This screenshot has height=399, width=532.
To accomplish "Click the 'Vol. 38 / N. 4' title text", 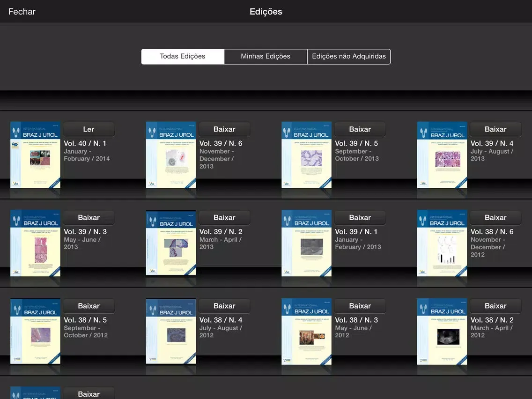I will [221, 319].
